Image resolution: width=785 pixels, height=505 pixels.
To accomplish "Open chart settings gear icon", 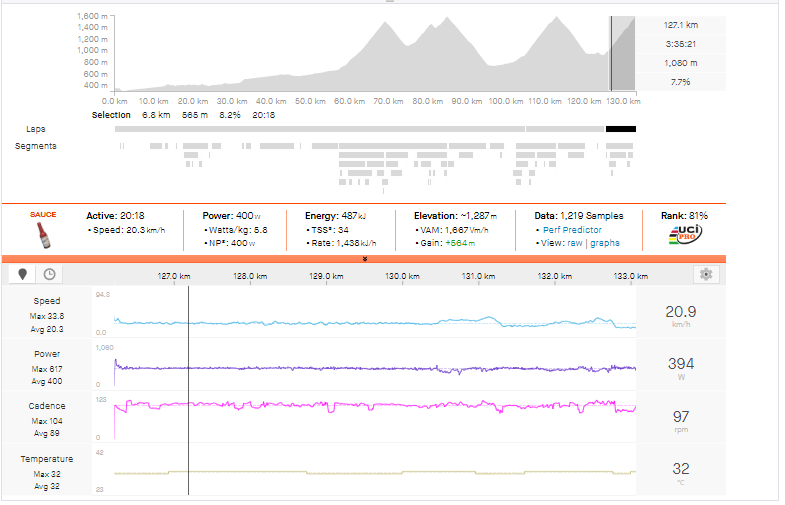I will (x=706, y=274).
